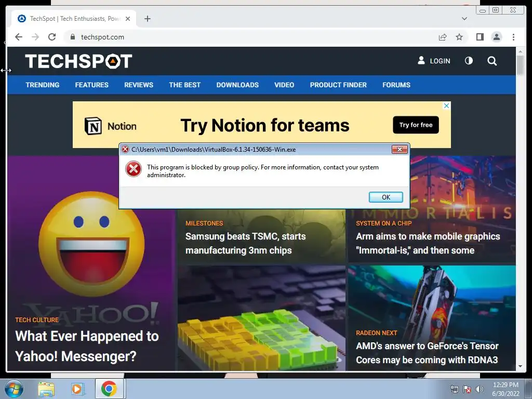Open the share page icon in address bar
Viewport: 532px width, 399px height.
coord(443,37)
